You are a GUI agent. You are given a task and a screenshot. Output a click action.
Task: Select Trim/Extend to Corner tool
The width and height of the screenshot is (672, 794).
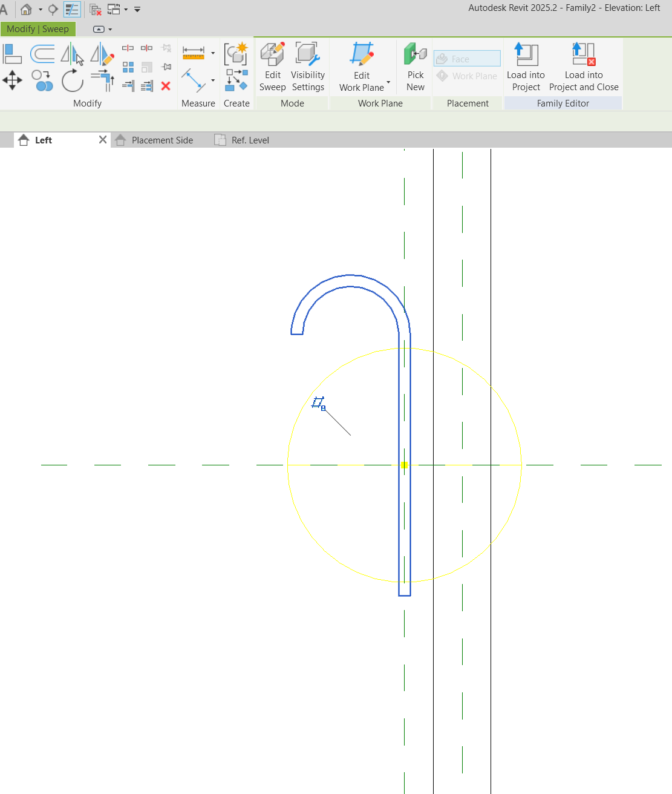pos(102,80)
